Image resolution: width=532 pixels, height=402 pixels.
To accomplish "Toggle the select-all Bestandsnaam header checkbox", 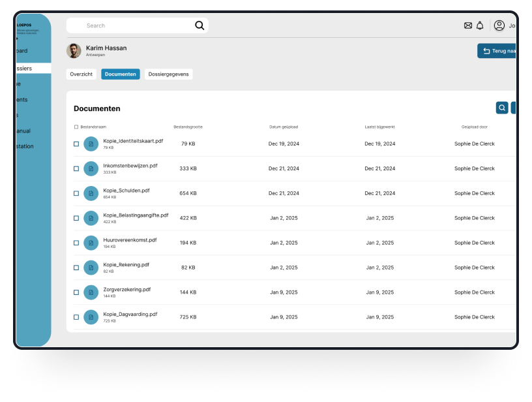I will coord(76,127).
